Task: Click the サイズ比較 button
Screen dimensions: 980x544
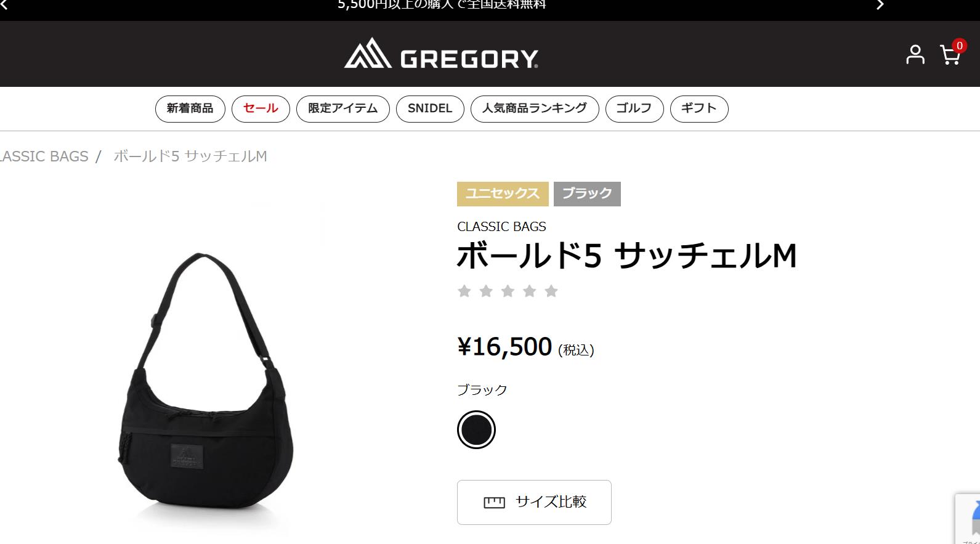Action: (x=534, y=502)
